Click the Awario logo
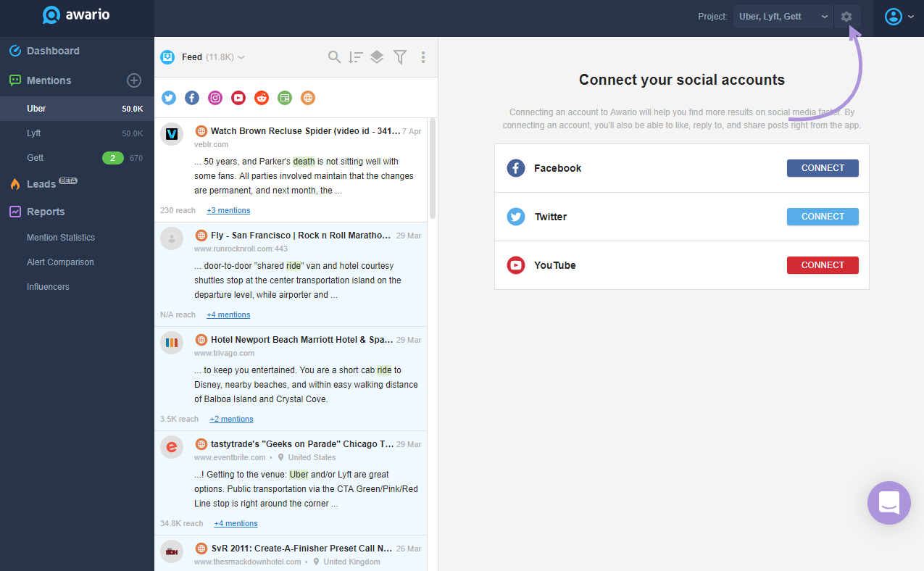The image size is (924, 571). [76, 15]
